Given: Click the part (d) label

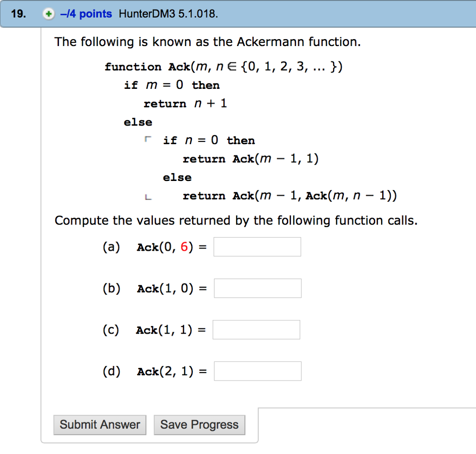Looking at the screenshot, I should 112,371.
